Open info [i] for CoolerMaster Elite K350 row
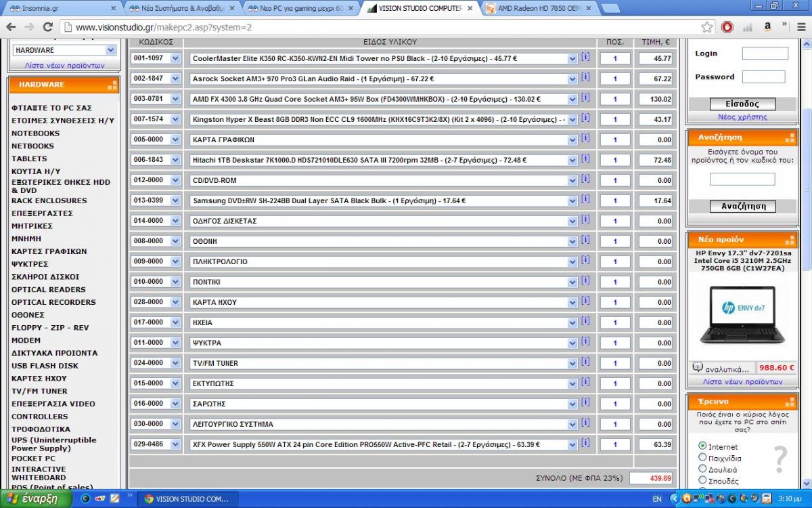Image resolution: width=812 pixels, height=508 pixels. (585, 57)
